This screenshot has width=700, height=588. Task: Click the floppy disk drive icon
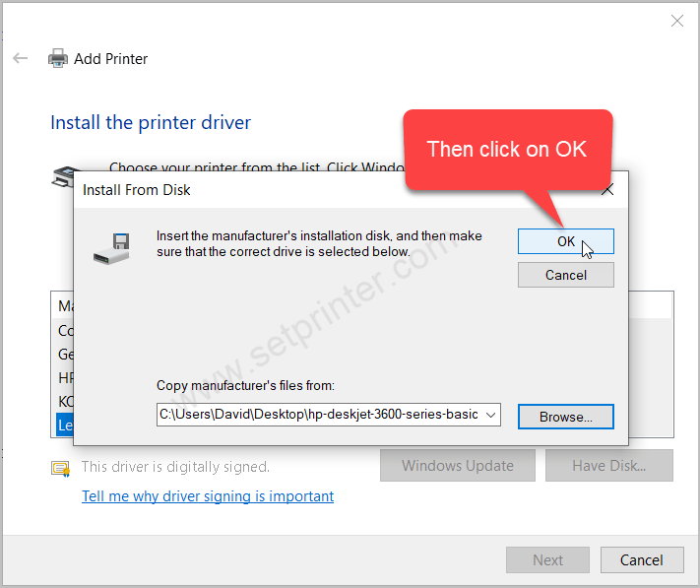(112, 248)
